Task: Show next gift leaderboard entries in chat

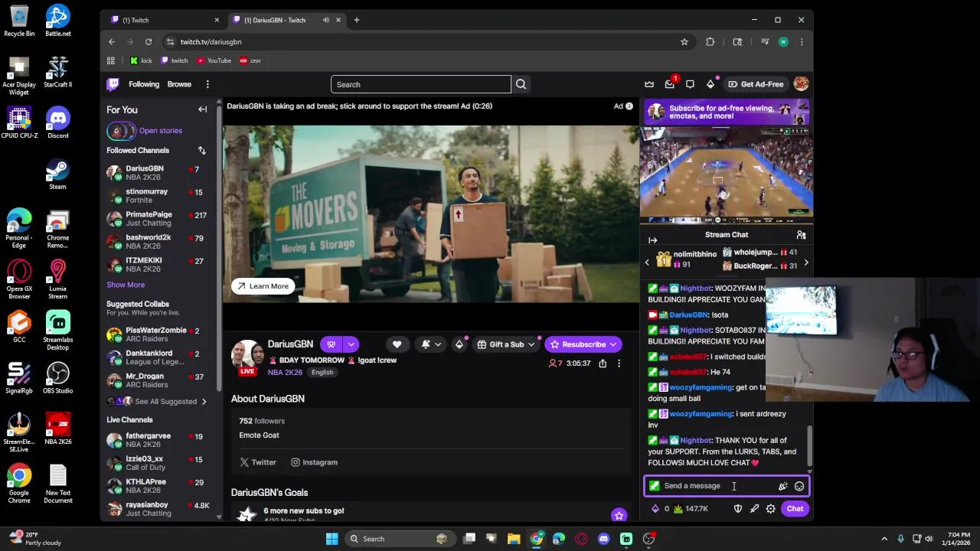Action: click(x=805, y=262)
